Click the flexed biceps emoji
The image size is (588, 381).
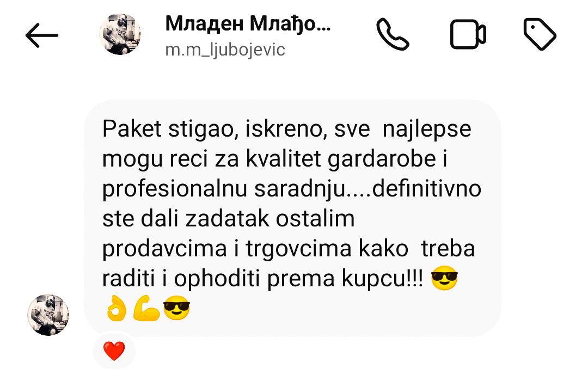click(x=146, y=308)
